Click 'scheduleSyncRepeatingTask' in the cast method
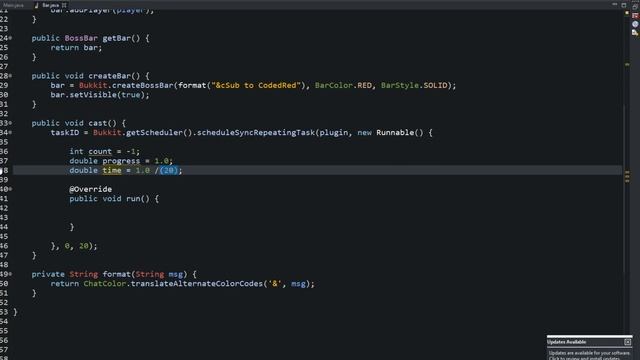The image size is (640, 360). 256,133
